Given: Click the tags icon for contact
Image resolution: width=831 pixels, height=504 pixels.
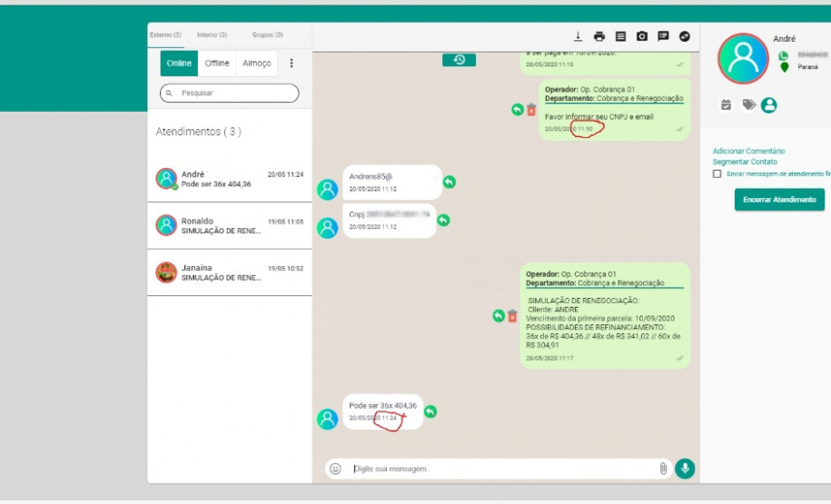Looking at the screenshot, I should point(748,105).
